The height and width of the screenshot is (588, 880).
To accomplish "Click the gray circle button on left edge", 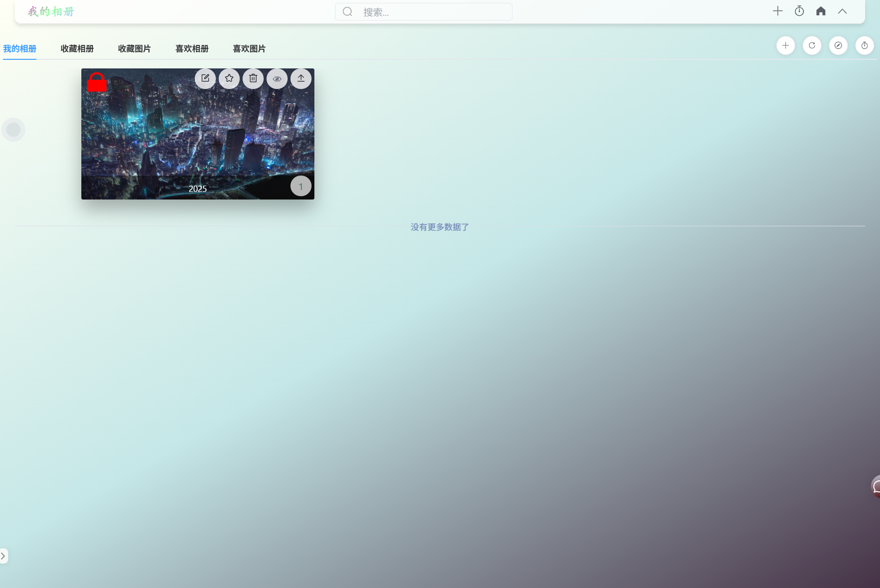I will (x=13, y=130).
